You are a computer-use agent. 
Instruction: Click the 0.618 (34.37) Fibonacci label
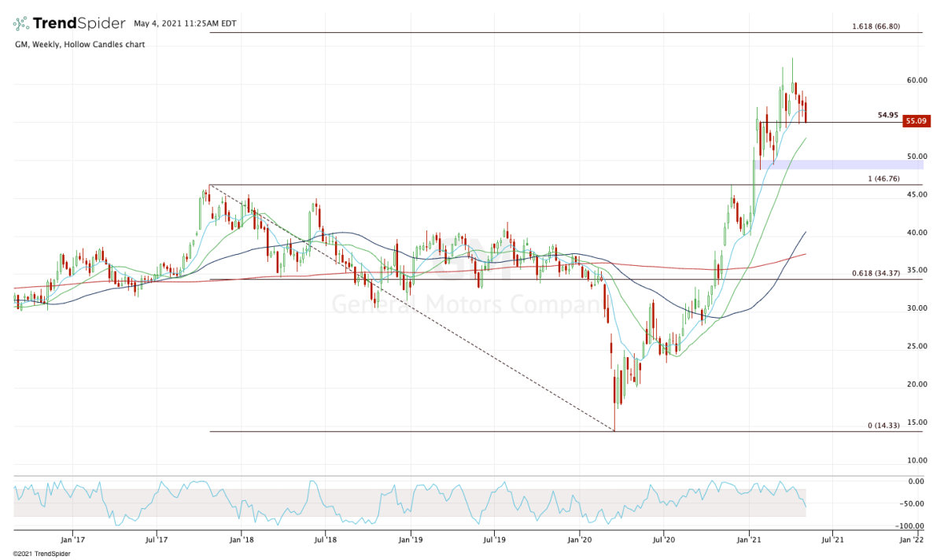click(876, 273)
